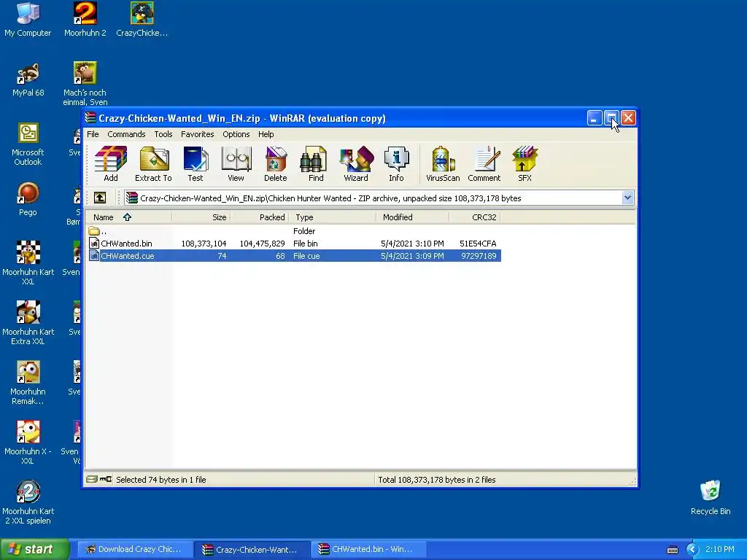This screenshot has width=747, height=560.
Task: Click the Windows start button
Action: [x=35, y=549]
